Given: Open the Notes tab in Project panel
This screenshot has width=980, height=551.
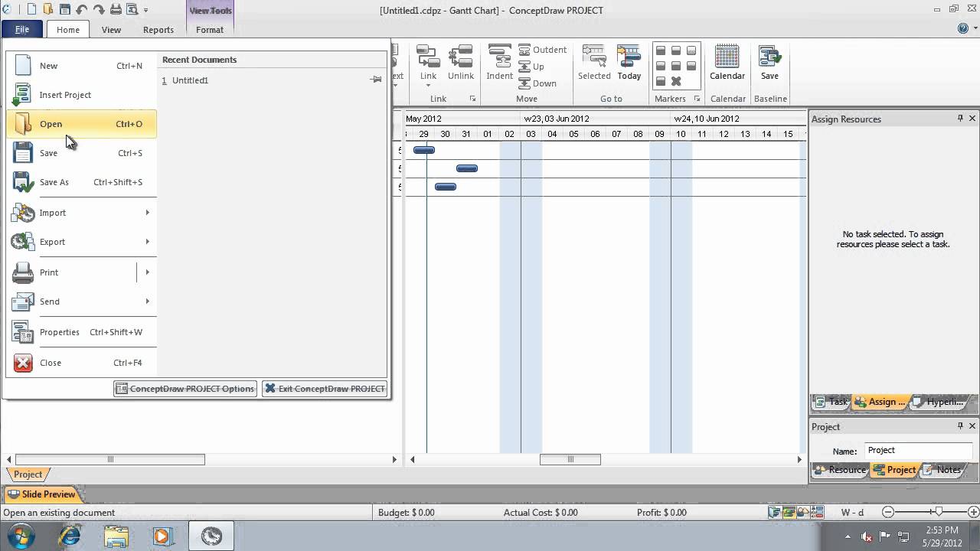Looking at the screenshot, I should point(942,470).
